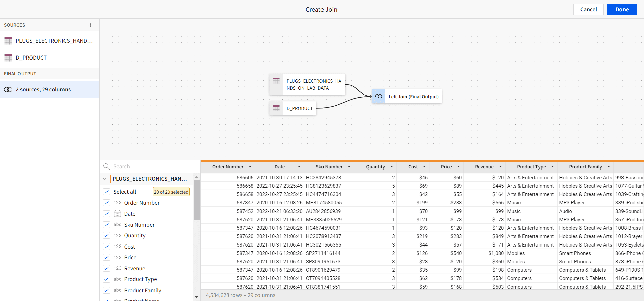This screenshot has height=301, width=644.
Task: Click the table icon on D_PRODUCT canvas node
Action: pos(276,108)
